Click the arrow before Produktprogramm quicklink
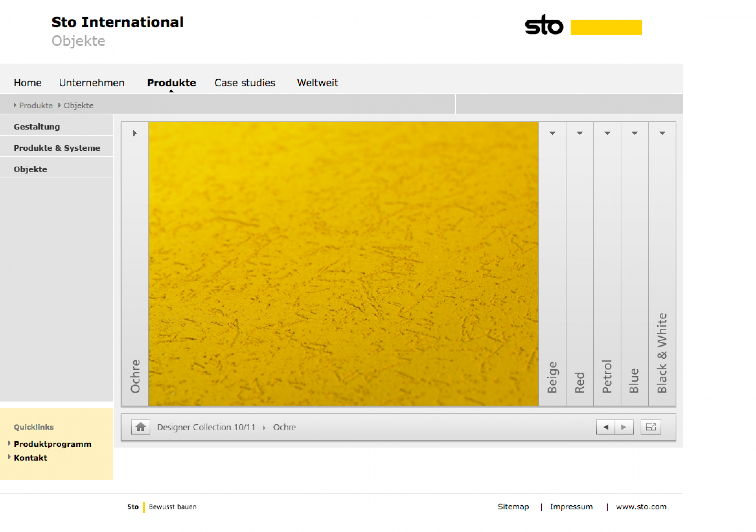Screen dimensions: 756x532 coord(10,443)
